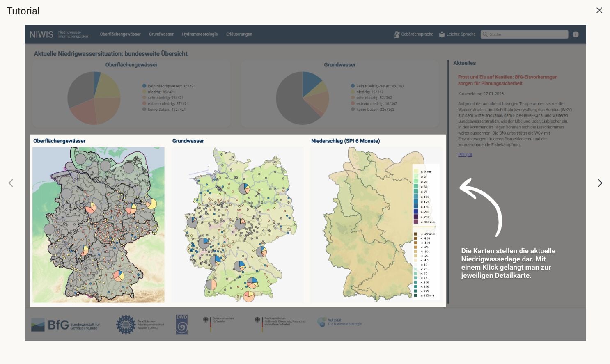
Task: Click the LAWA Bund/Länder-Arbeitsgemeinschaft Wasser logo
Action: tap(140, 325)
